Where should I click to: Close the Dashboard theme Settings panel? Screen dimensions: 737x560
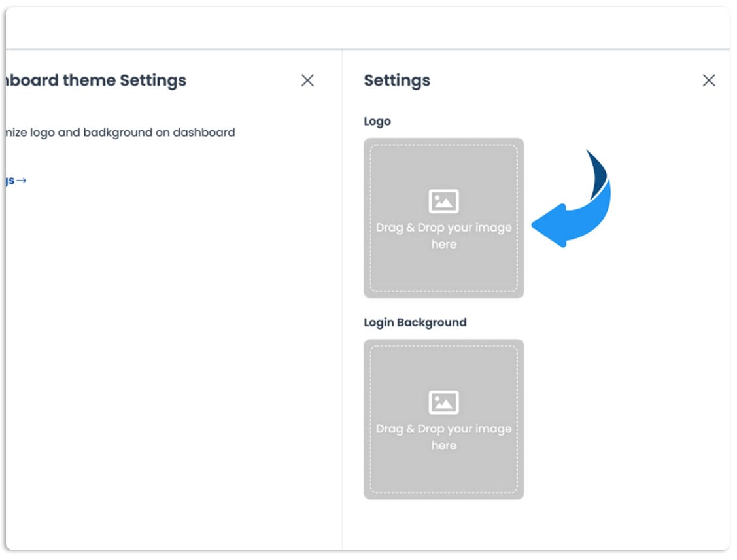coord(307,80)
